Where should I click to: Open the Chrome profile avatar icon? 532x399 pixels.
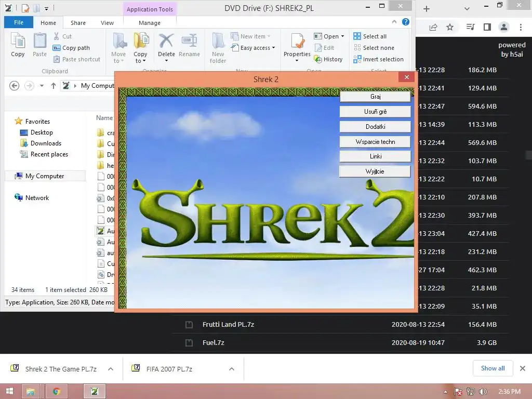(504, 27)
